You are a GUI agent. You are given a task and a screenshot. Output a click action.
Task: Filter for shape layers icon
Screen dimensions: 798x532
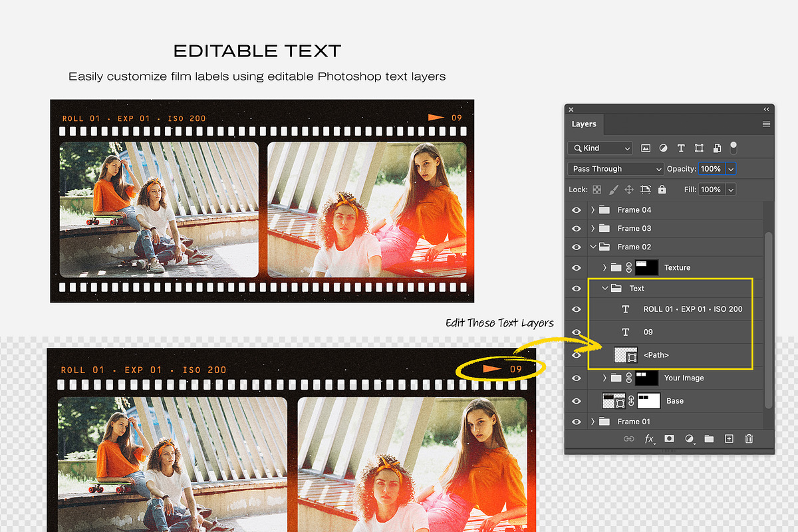[x=699, y=148]
